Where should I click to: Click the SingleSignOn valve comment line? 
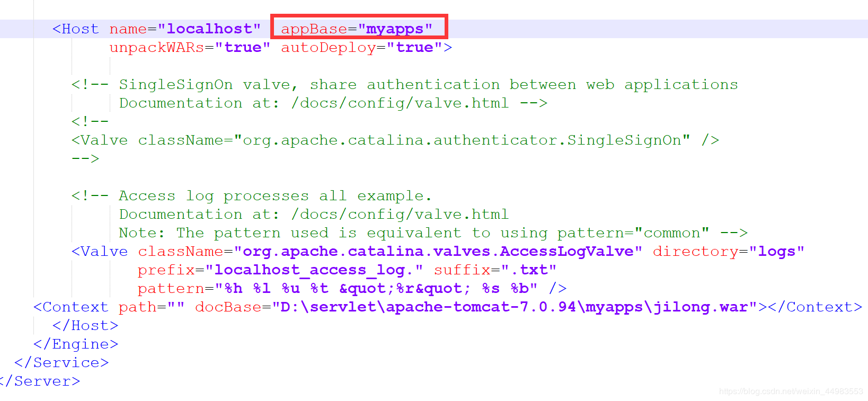click(x=405, y=85)
